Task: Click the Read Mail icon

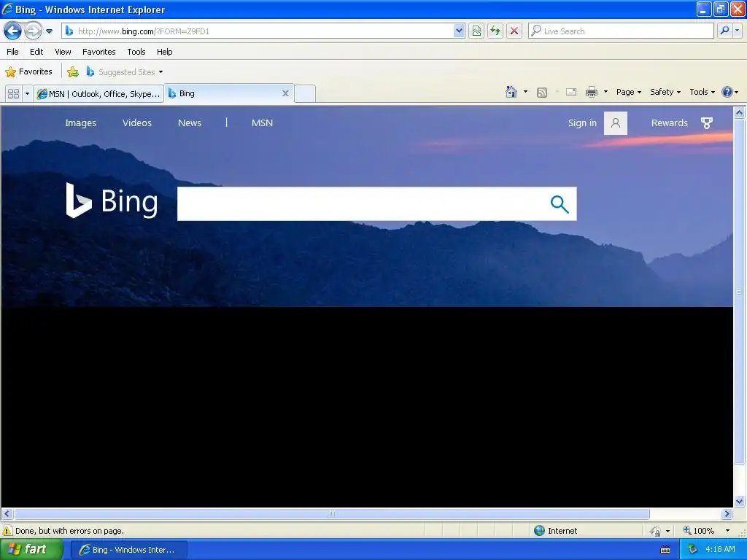Action: tap(571, 92)
